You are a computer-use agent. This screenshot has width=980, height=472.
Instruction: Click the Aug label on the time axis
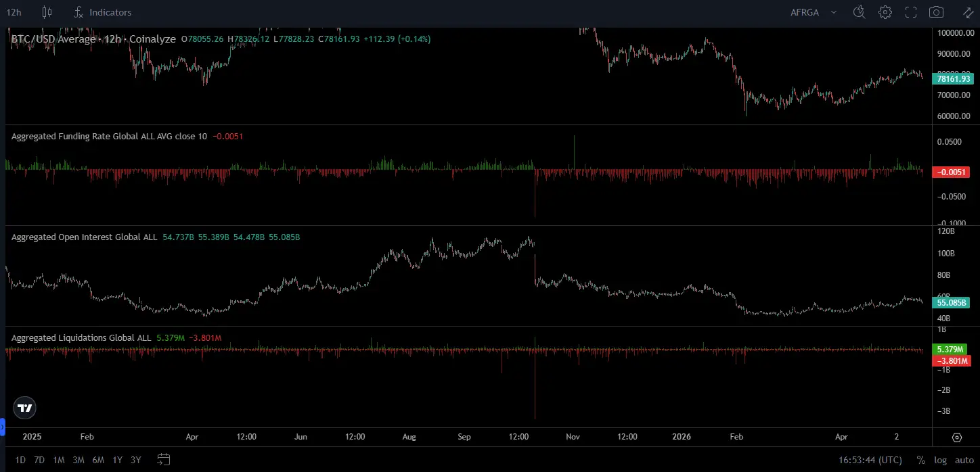409,437
